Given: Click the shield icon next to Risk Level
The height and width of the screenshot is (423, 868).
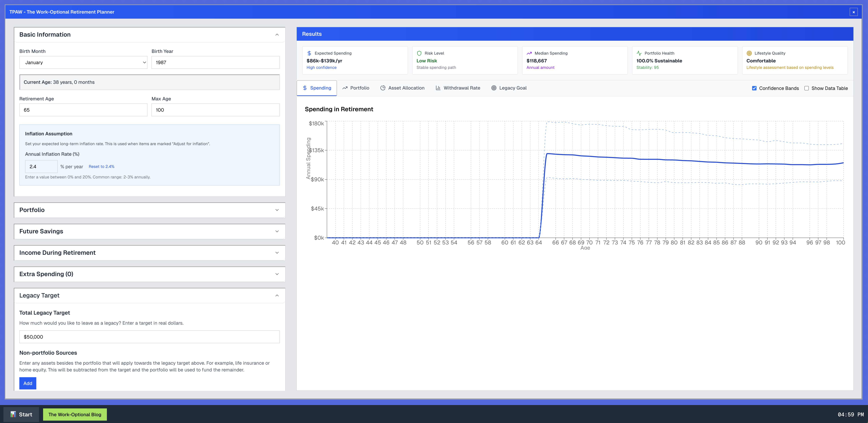Looking at the screenshot, I should pos(419,53).
